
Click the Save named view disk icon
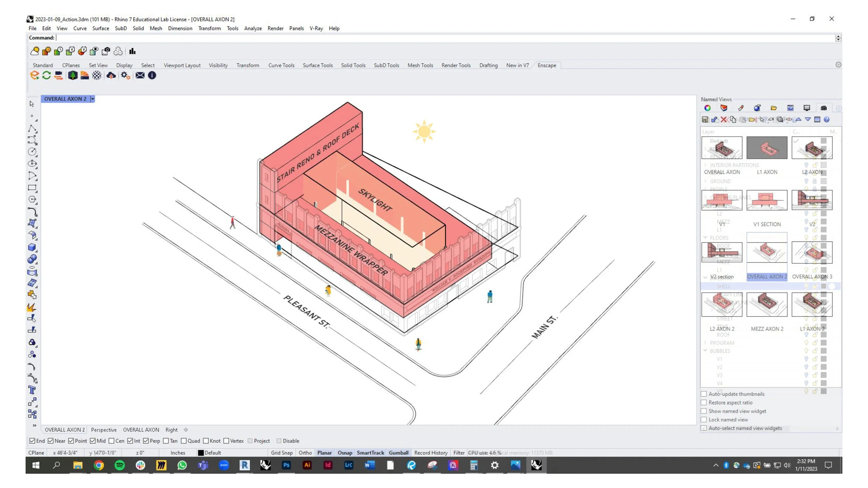click(x=705, y=120)
